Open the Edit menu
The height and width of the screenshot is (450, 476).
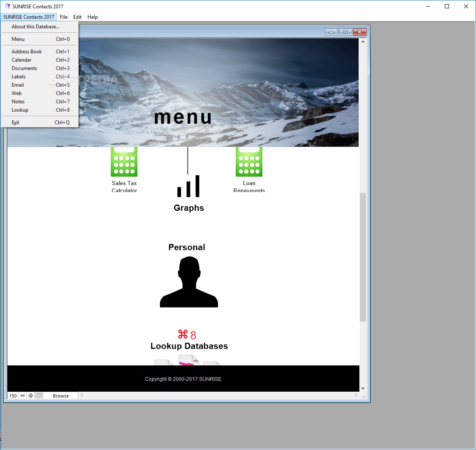[x=77, y=17]
